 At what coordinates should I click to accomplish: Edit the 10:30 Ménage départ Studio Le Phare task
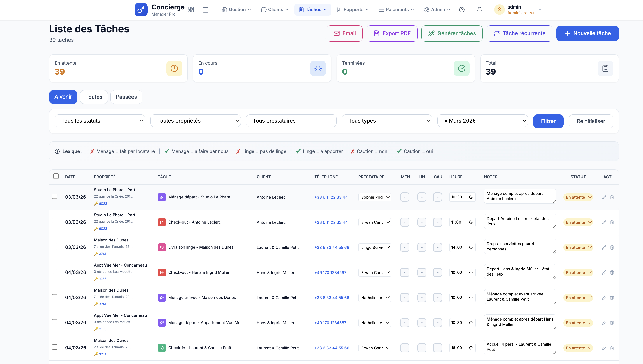[604, 197]
